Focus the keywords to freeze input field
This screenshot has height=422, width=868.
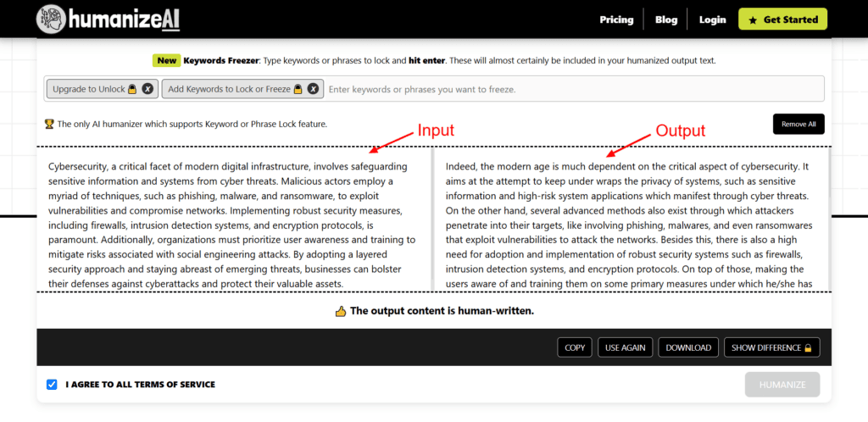tap(574, 88)
